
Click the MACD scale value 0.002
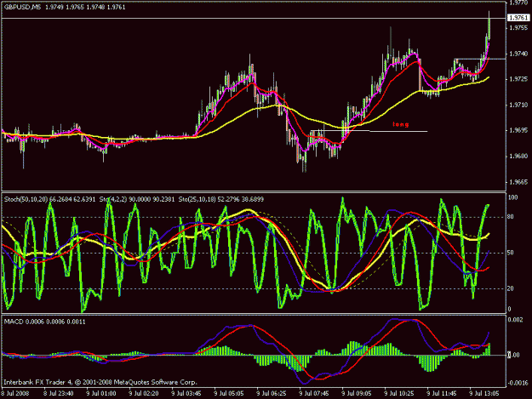516,320
